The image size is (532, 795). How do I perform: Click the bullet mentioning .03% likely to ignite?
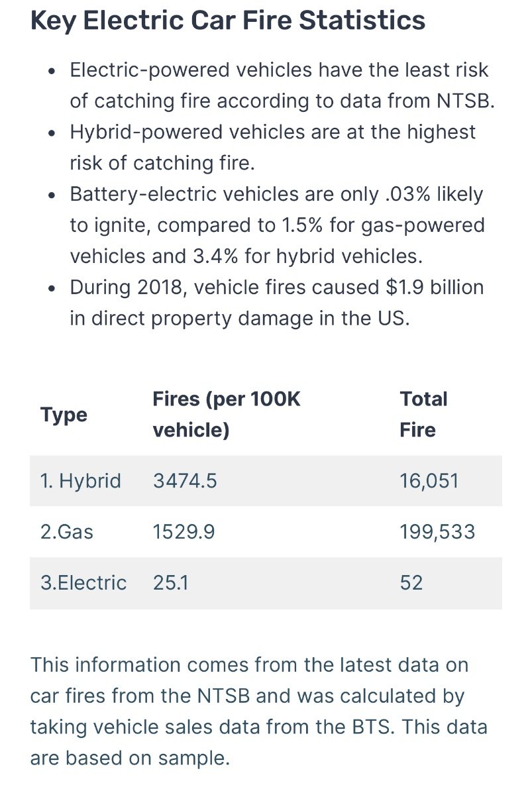click(278, 225)
